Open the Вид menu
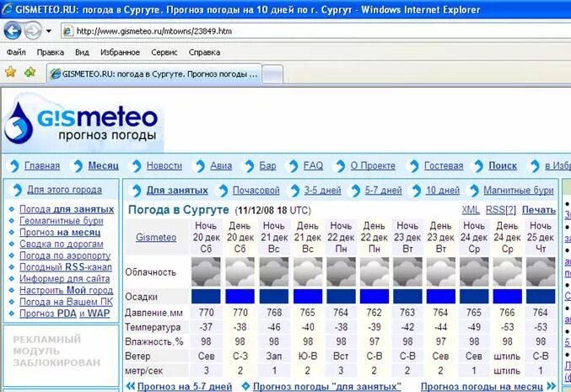 point(82,52)
